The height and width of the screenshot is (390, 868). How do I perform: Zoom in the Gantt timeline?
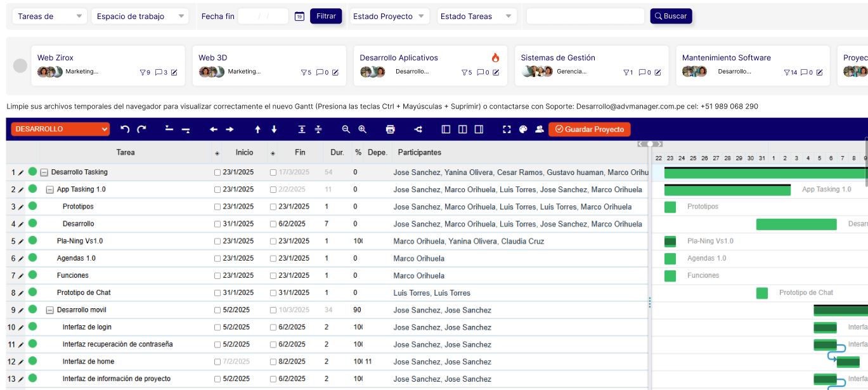(x=363, y=129)
